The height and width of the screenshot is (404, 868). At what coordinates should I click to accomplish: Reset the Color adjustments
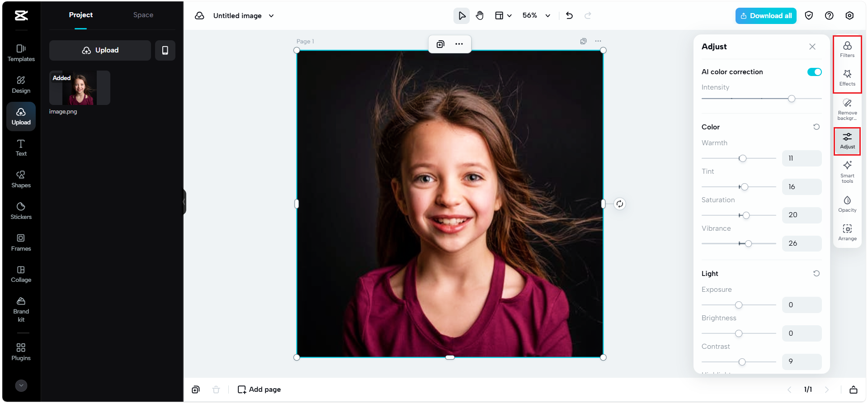816,127
